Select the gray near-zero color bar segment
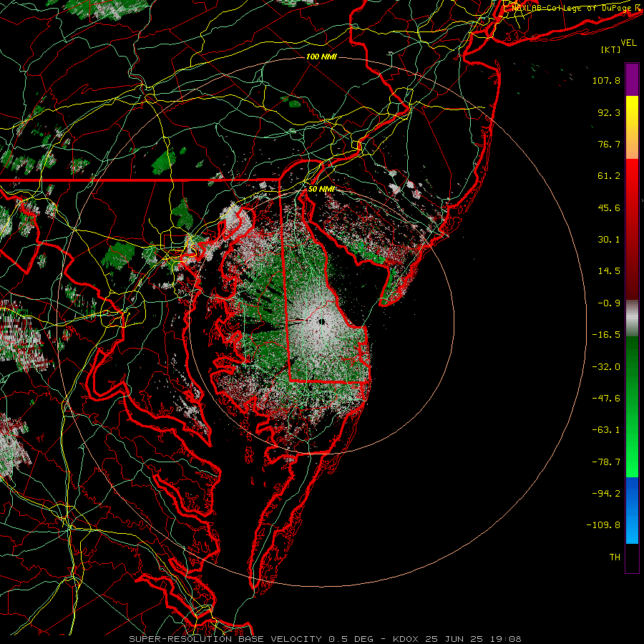Viewport: 644px width, 644px height. (632, 318)
